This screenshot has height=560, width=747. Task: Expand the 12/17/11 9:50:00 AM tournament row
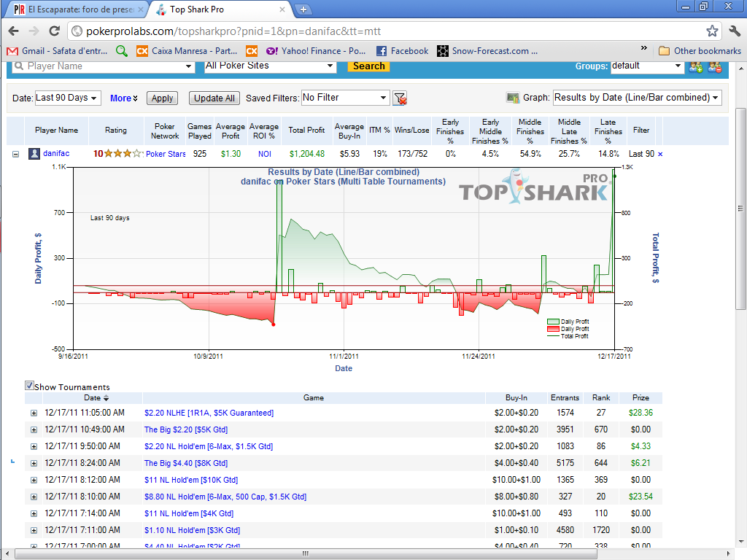(x=34, y=447)
